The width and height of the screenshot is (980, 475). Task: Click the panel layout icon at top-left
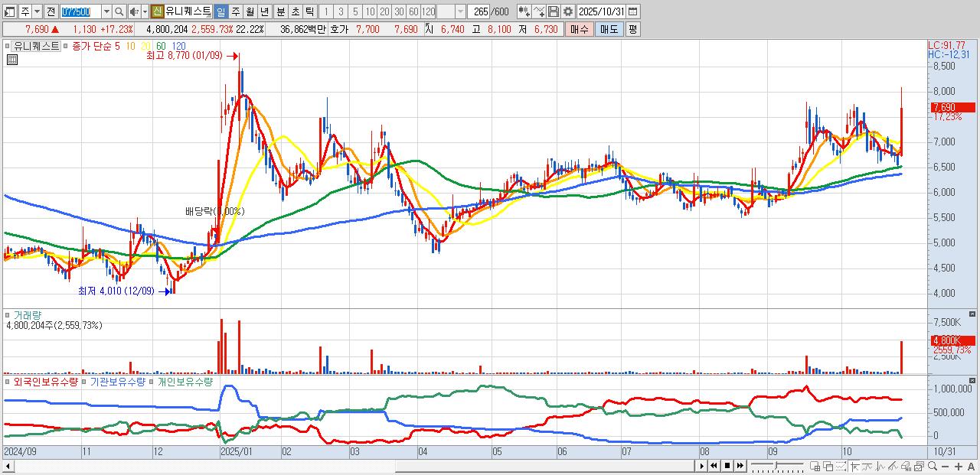(x=10, y=11)
